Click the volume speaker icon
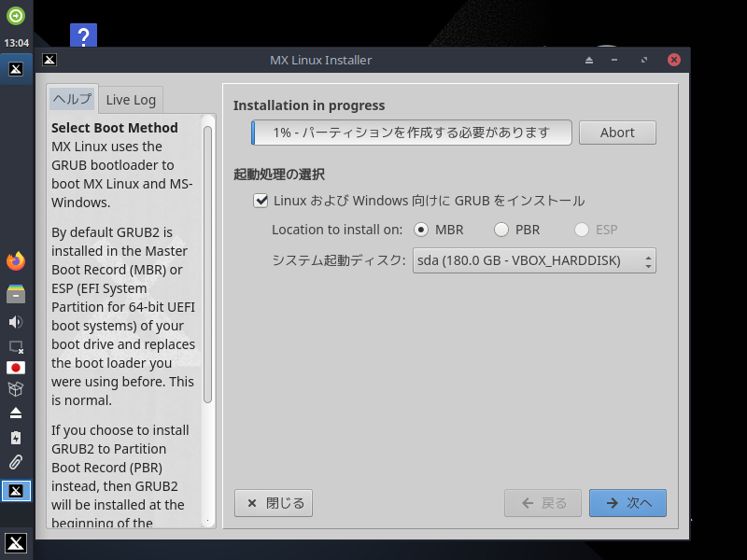Image resolution: width=747 pixels, height=560 pixels. (x=16, y=322)
